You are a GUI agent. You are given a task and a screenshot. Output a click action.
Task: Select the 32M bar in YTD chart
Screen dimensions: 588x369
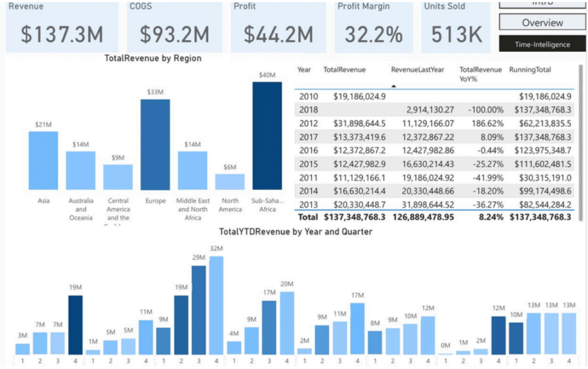click(x=216, y=305)
